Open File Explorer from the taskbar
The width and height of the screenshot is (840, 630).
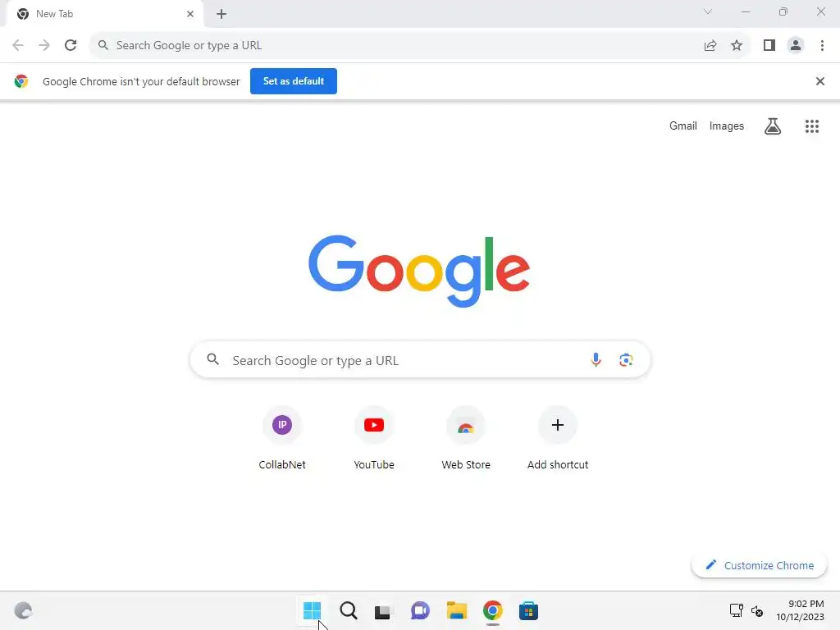456,610
